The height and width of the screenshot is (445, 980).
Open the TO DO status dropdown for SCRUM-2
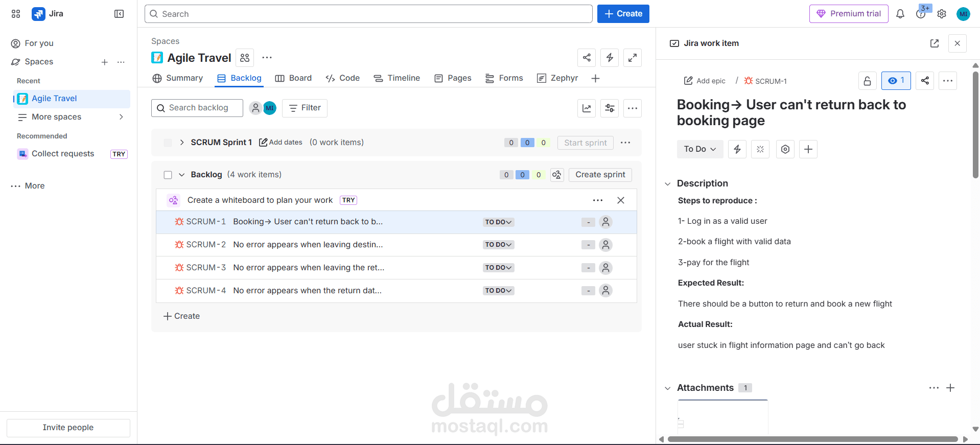(498, 245)
